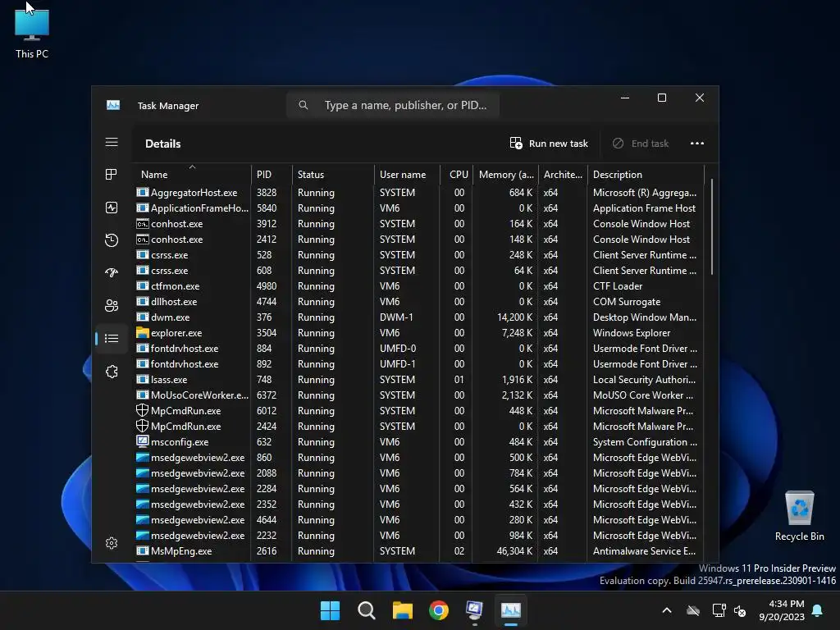
Task: Select the dllhost.exe process
Action: pyautogui.click(x=419, y=301)
